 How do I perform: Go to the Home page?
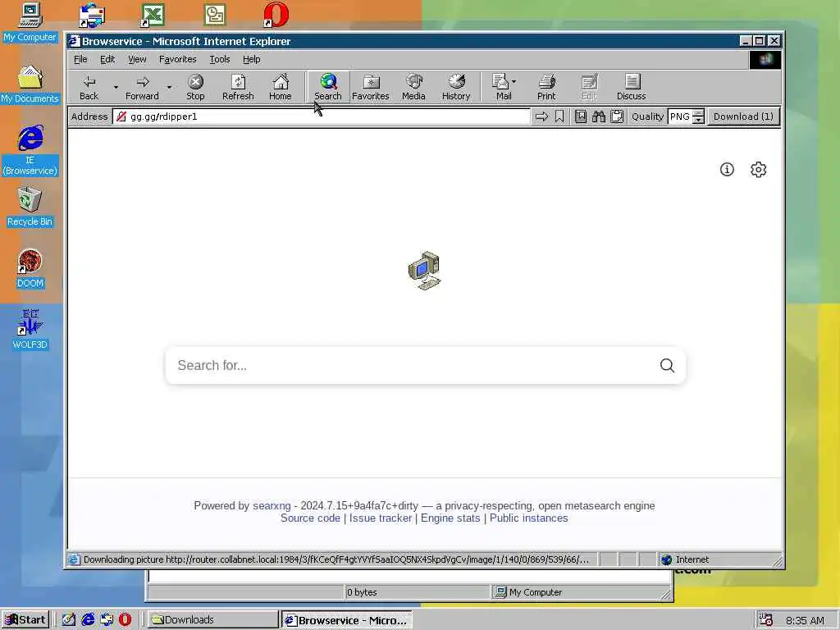point(281,87)
